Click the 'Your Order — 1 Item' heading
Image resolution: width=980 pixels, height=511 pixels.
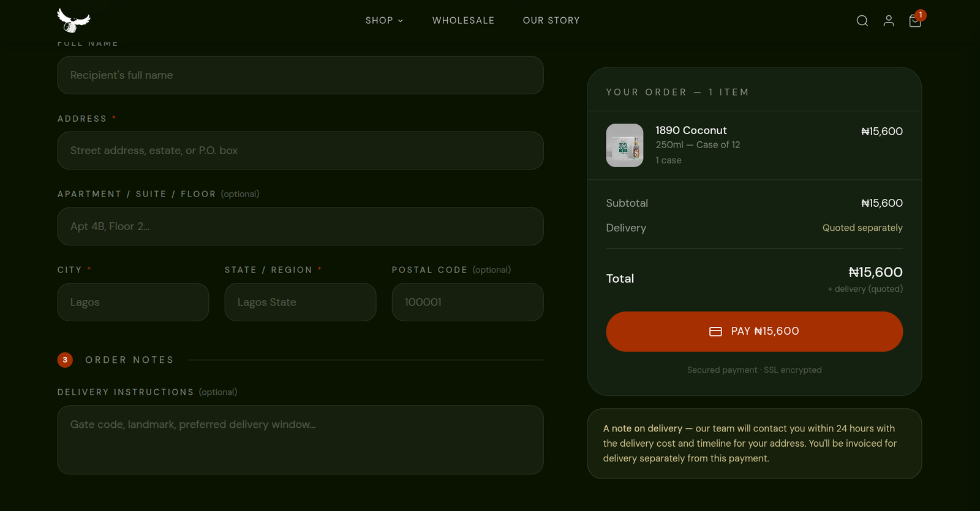pyautogui.click(x=677, y=92)
